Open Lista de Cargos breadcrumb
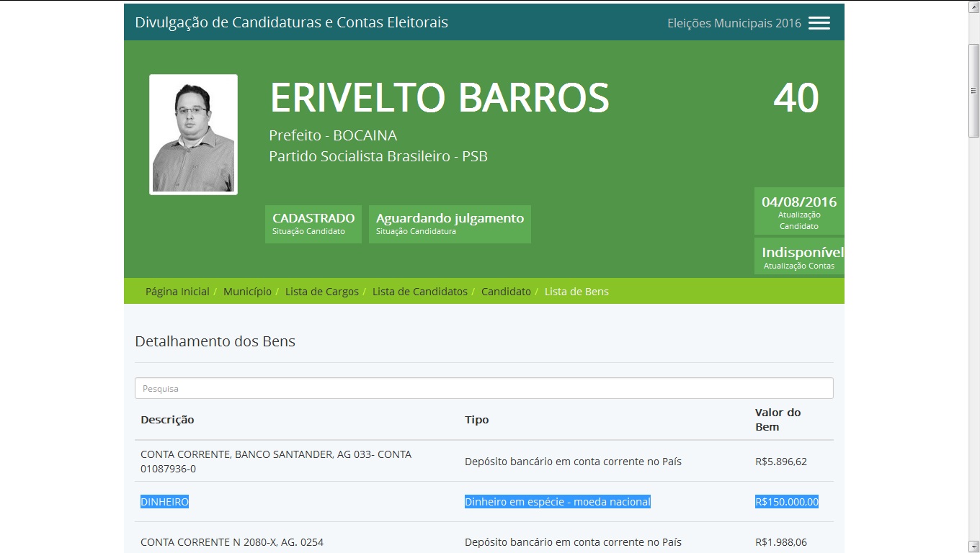 (x=322, y=292)
